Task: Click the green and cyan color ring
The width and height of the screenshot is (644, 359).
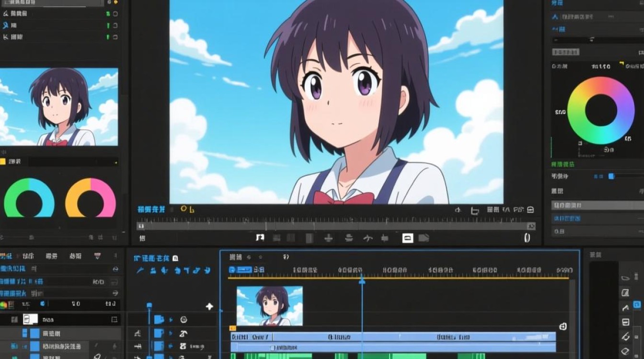Action: click(x=29, y=198)
